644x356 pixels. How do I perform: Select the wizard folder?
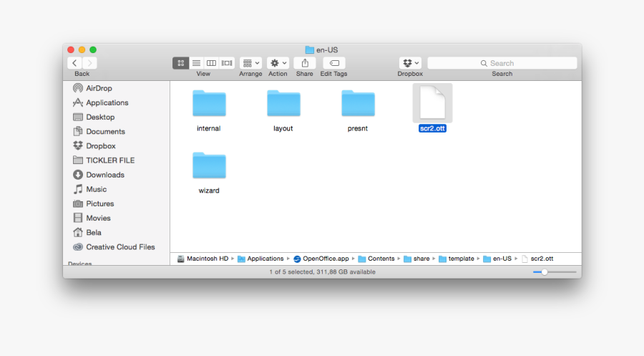point(209,165)
